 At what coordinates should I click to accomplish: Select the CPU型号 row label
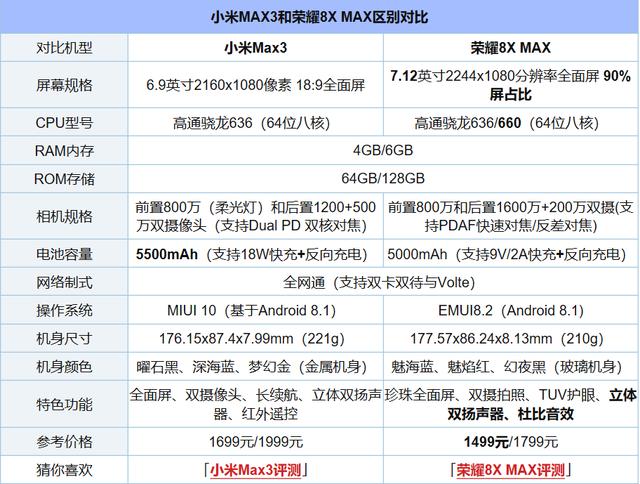64,122
